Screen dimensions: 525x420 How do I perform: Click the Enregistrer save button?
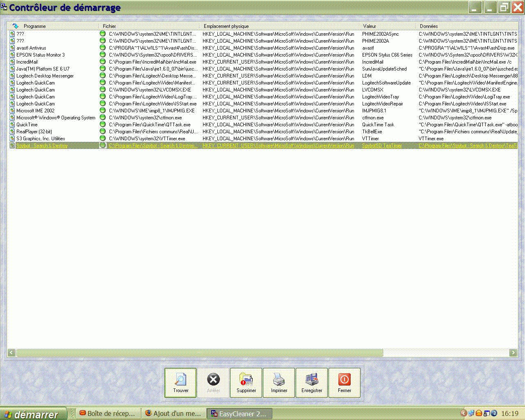(312, 383)
